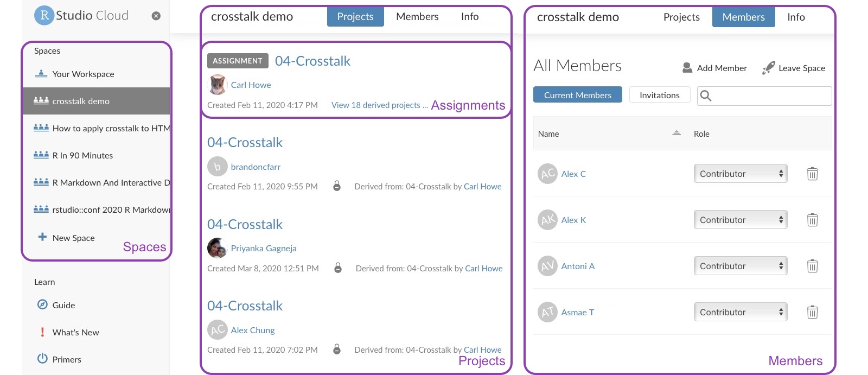
Task: Click Carl Howe's cat avatar thumbnail
Action: pyautogui.click(x=217, y=85)
